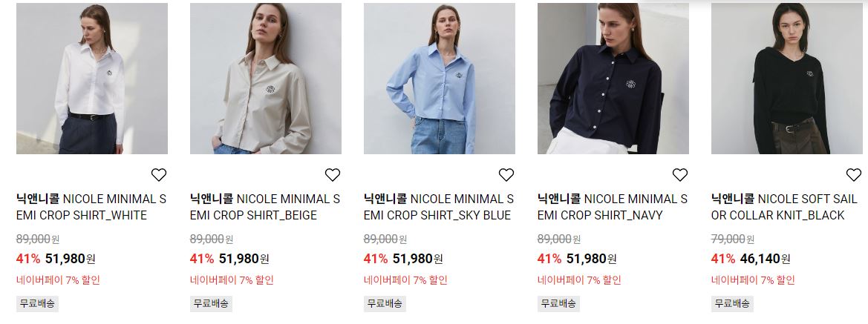Open NICOLE MINIMAL SEMI CROP SHIRT_NAVY link
868x324 pixels.
tap(613, 207)
